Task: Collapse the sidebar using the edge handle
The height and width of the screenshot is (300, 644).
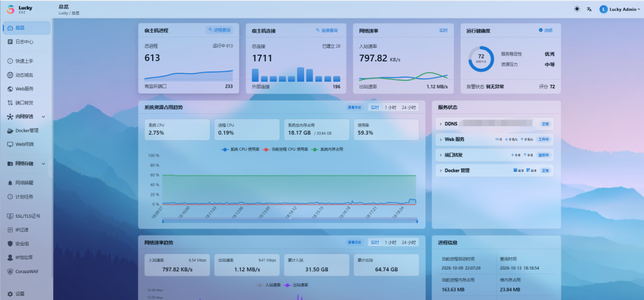Action: coord(50,169)
